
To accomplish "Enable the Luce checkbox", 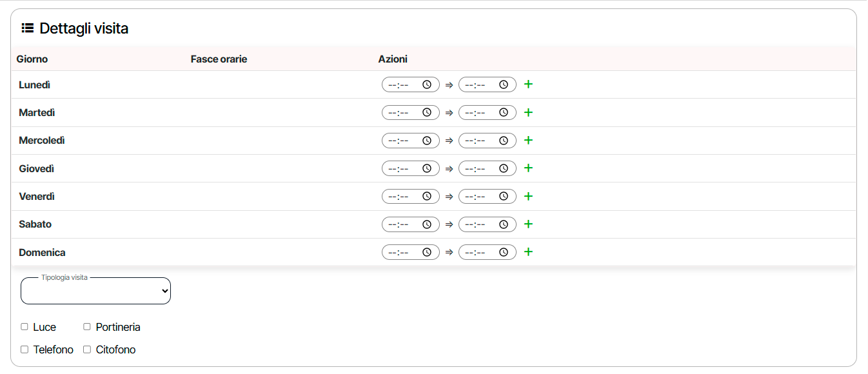I will coord(25,327).
